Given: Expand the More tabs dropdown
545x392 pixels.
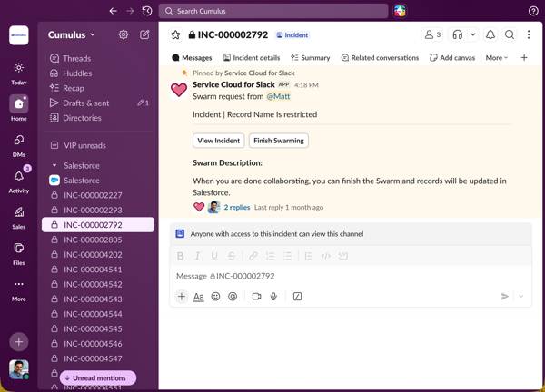Looking at the screenshot, I should tap(497, 58).
